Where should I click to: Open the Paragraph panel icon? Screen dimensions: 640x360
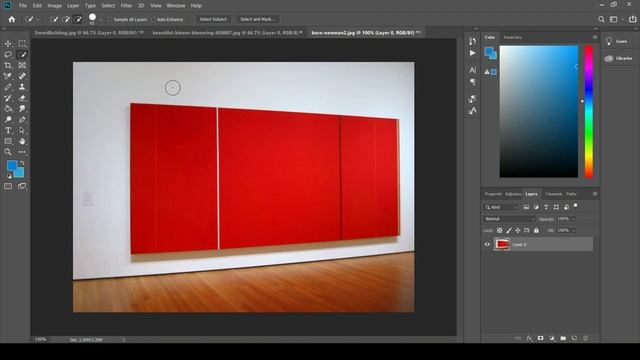[x=472, y=82]
